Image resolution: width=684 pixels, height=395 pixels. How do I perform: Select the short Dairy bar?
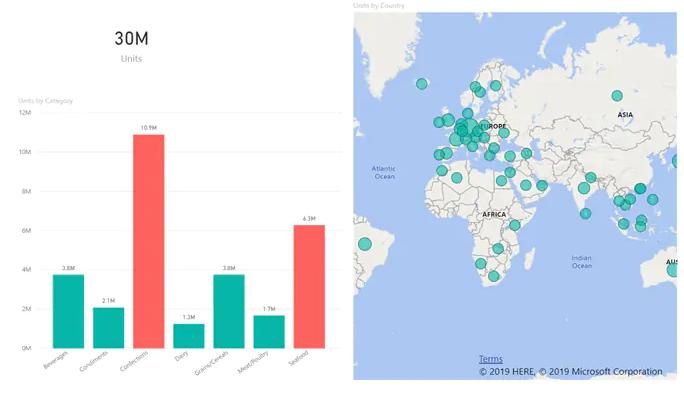[189, 336]
